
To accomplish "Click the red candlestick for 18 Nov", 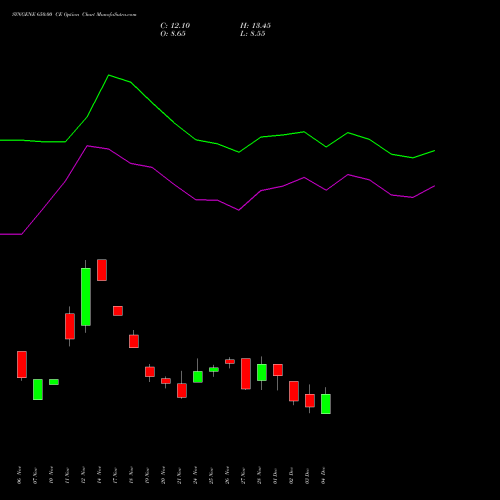I will click(x=134, y=341).
